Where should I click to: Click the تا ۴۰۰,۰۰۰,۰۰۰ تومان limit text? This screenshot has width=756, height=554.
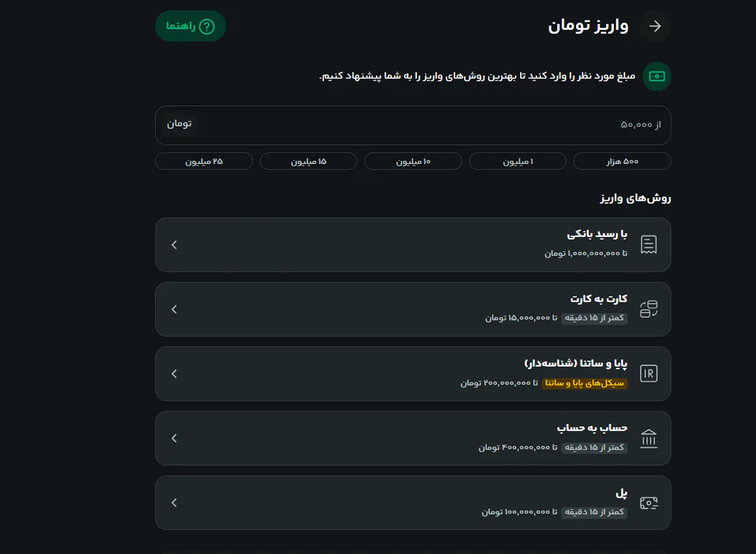(x=518, y=448)
